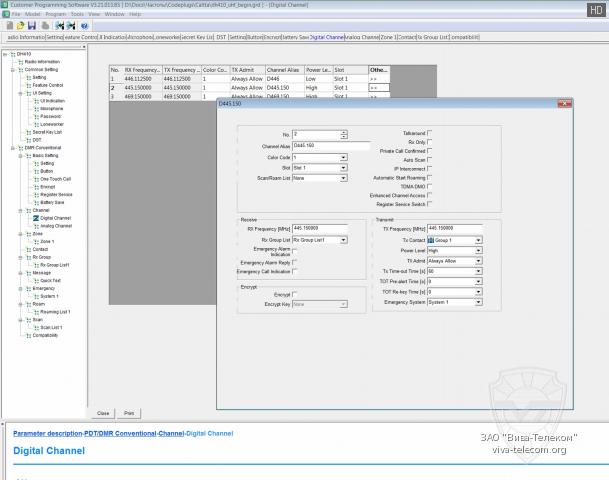
Task: Click the Help question mark toolbar icon
Action: tap(85, 26)
